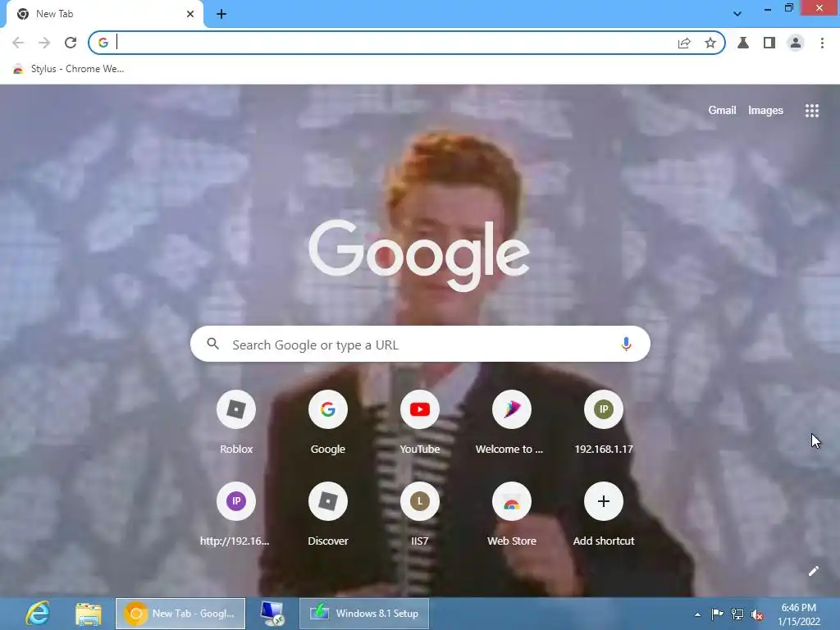Screen dimensions: 840x630
Task: Click the muted volume tray icon
Action: coord(757,615)
